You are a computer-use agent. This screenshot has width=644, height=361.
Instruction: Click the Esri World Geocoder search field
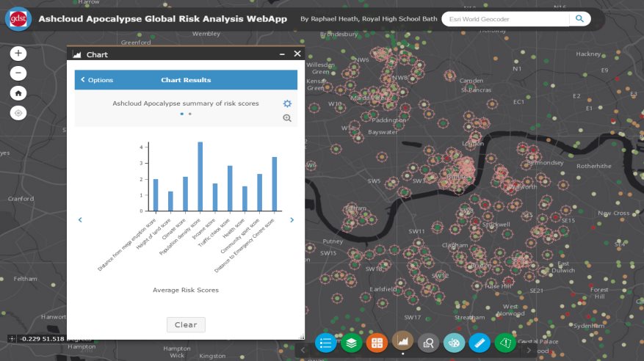pyautogui.click(x=505, y=19)
